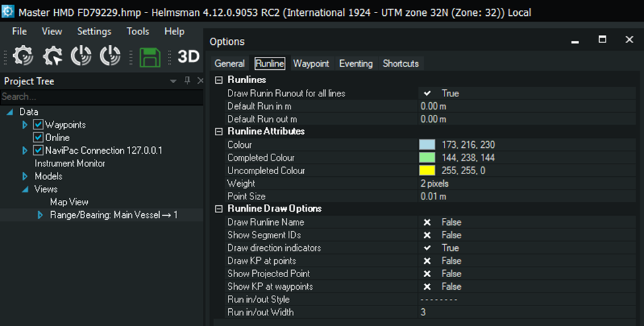Open the File menu
The image size is (644, 326).
coord(19,31)
